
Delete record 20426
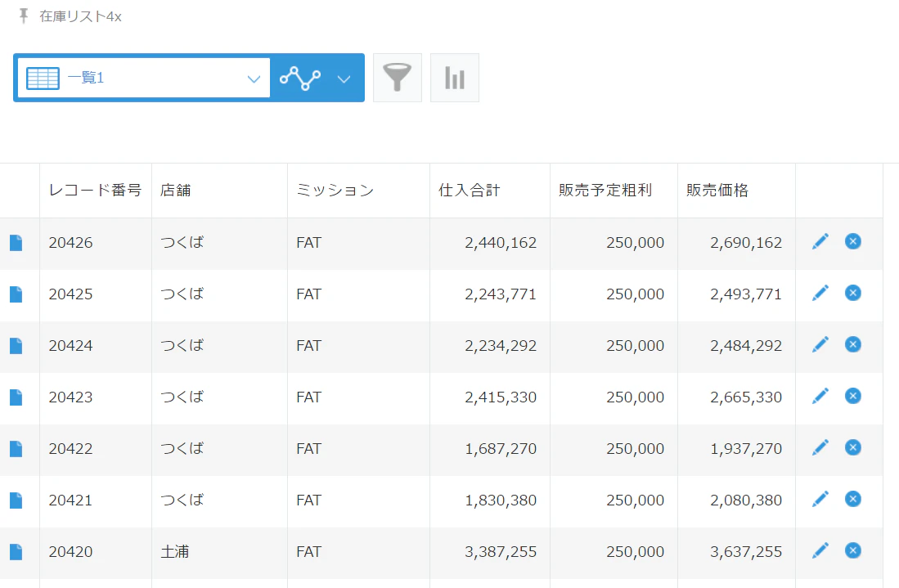coord(853,241)
